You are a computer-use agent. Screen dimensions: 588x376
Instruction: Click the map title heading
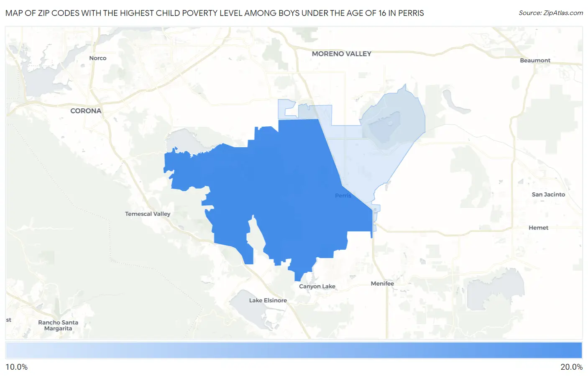tap(215, 13)
